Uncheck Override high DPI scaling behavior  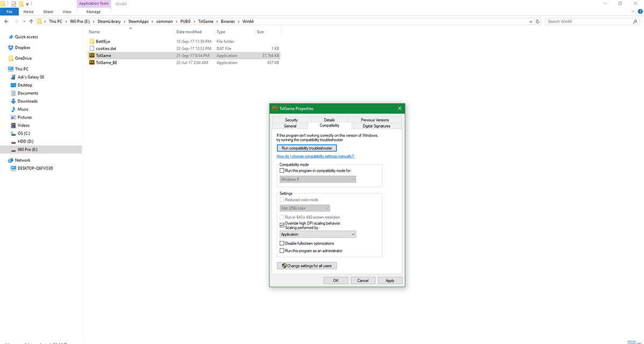282,225
